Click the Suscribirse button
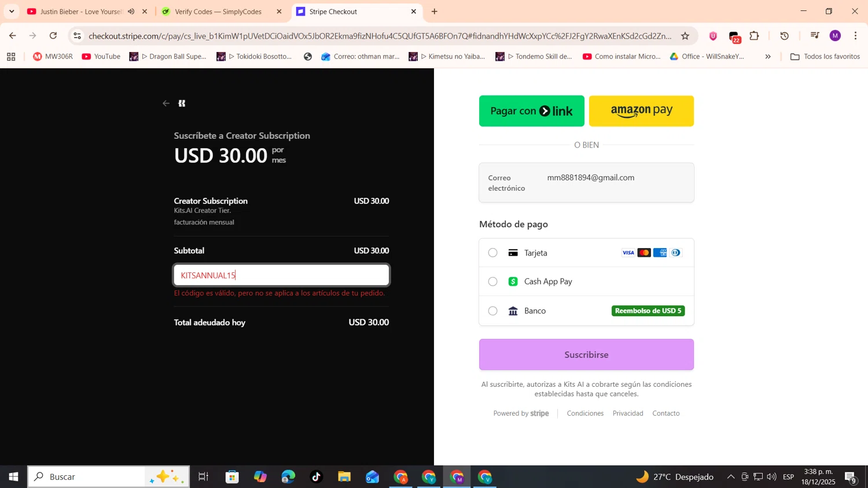This screenshot has width=868, height=488. (586, 354)
